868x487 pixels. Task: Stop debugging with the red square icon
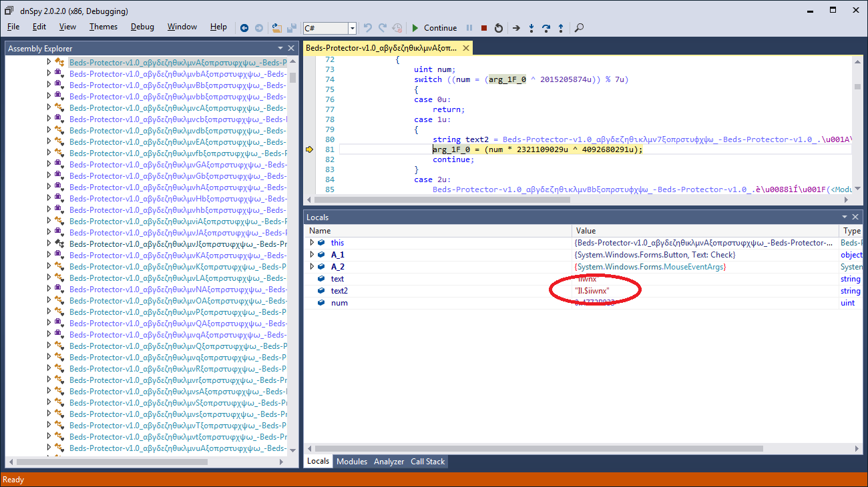tap(484, 28)
